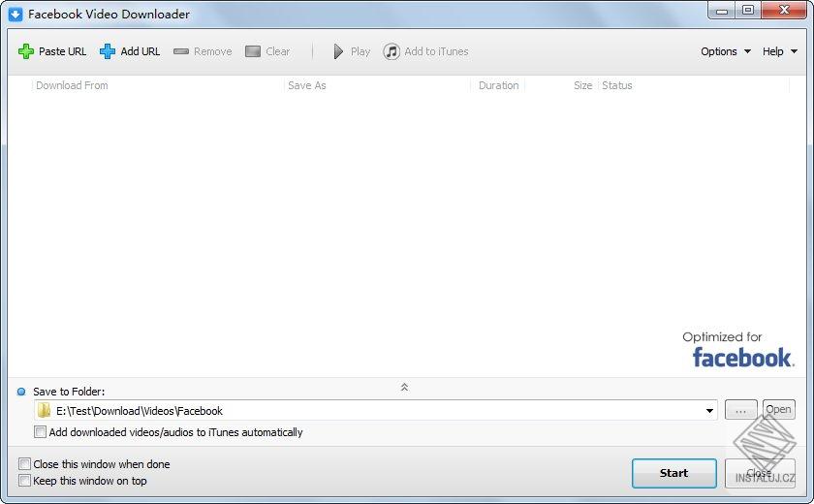Click the Start button
Screen dimensions: 814x504
[673, 473]
